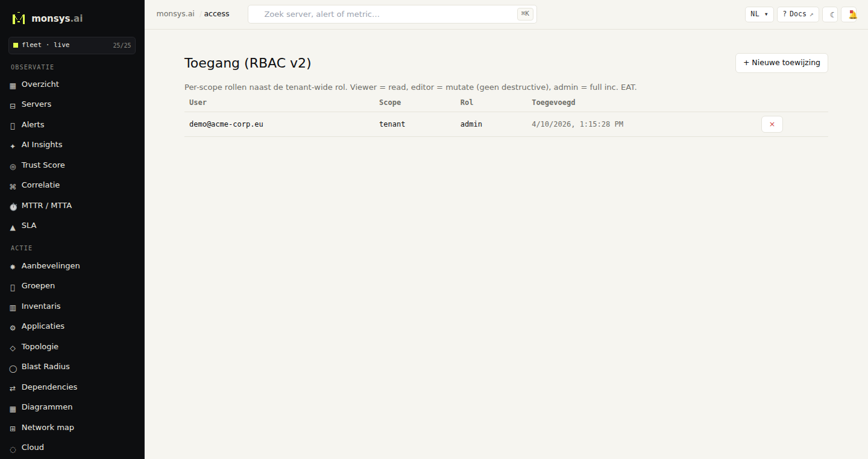This screenshot has width=868, height=459.
Task: Open the fleet · live selector
Action: [x=72, y=45]
